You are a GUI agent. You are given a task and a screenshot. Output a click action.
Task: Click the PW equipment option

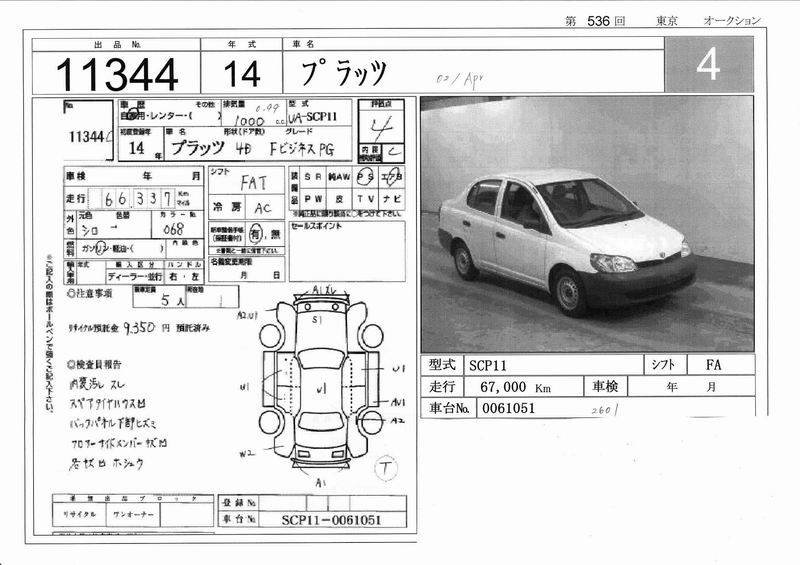pyautogui.click(x=313, y=199)
